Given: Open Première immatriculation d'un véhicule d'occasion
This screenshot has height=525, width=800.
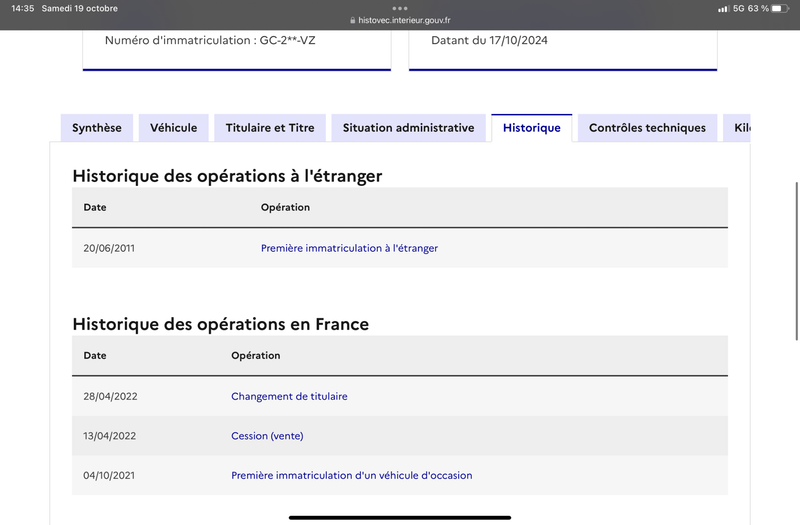Looking at the screenshot, I should pyautogui.click(x=352, y=475).
